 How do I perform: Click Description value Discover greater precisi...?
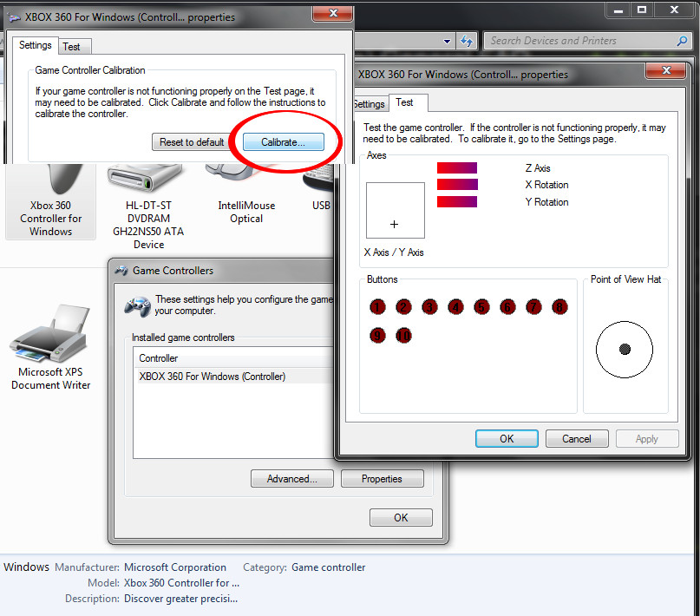180,599
